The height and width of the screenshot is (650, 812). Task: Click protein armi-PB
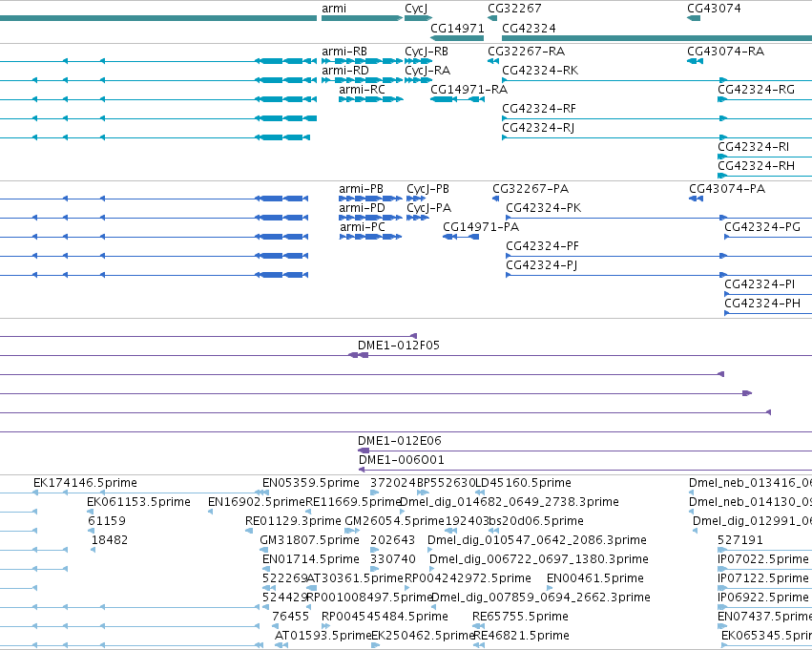pyautogui.click(x=361, y=189)
